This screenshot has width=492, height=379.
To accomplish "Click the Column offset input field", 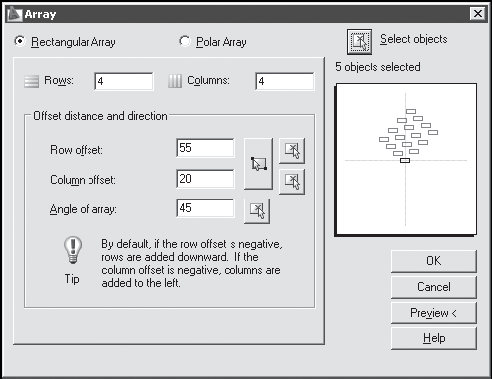I will (x=205, y=179).
